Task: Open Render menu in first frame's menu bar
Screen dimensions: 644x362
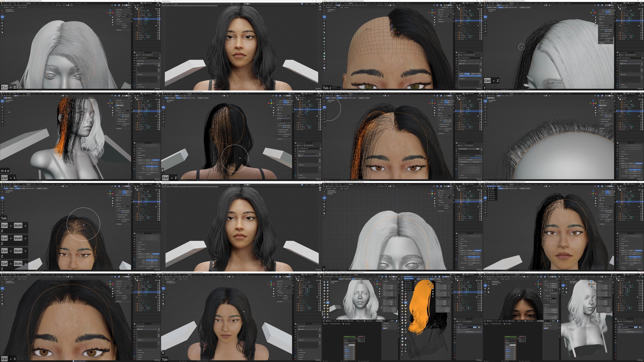Action: [x=10, y=3]
